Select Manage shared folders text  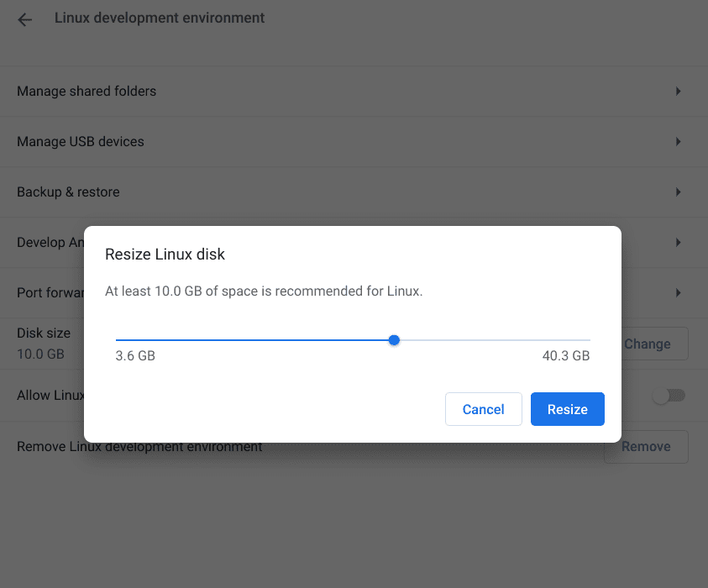87,92
